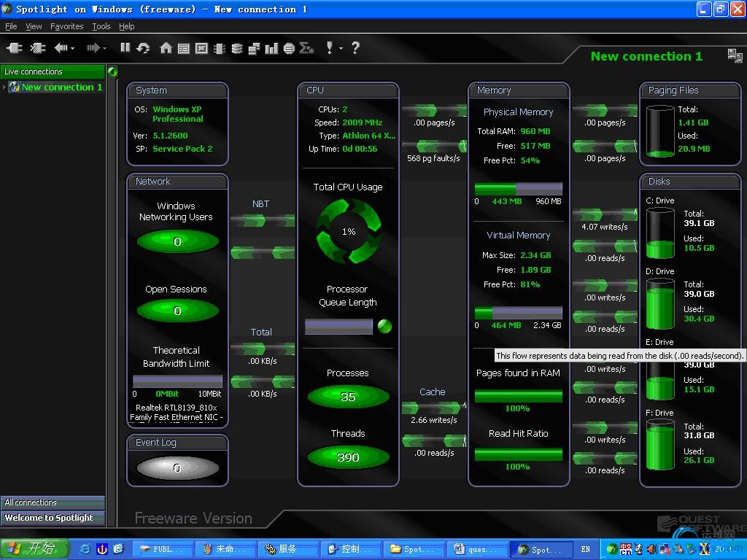
Task: Open the Network computers page icon
Action: click(254, 48)
